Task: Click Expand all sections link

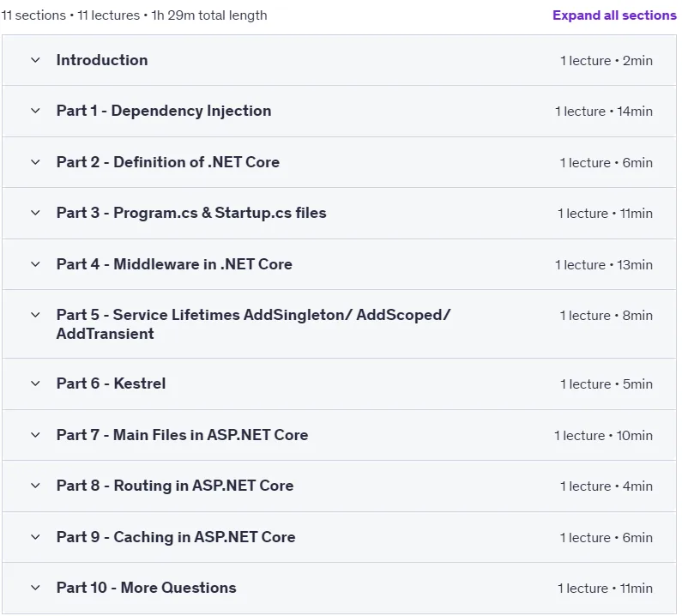Action: [614, 15]
